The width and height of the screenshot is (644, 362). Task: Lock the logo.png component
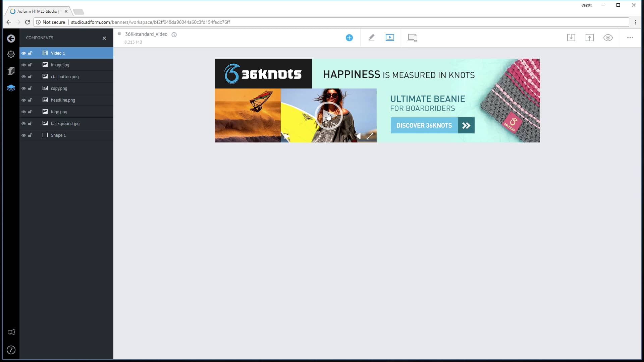click(x=30, y=112)
